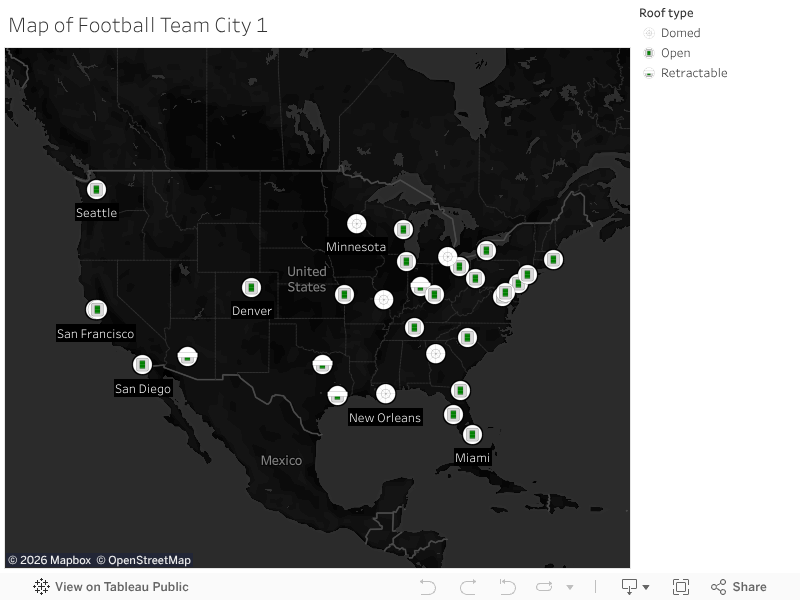Select Open in Roof type legend
The width and height of the screenshot is (800, 600).
click(x=675, y=53)
